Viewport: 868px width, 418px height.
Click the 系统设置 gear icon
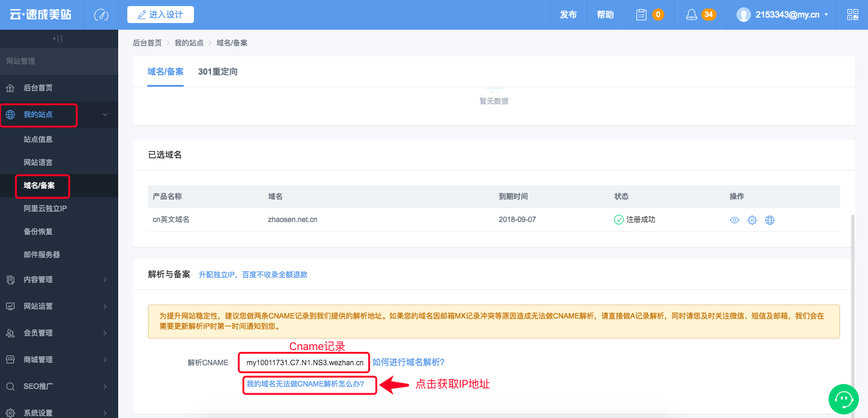[x=10, y=413]
